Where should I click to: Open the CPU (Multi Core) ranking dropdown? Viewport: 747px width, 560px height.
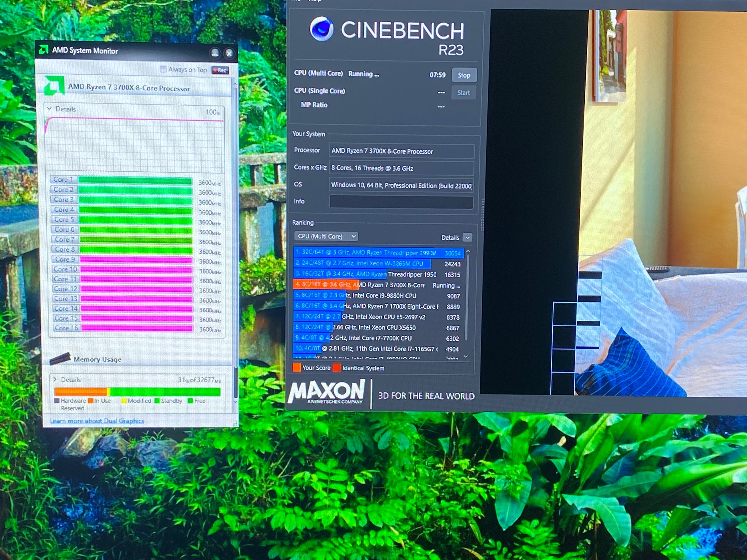(326, 236)
